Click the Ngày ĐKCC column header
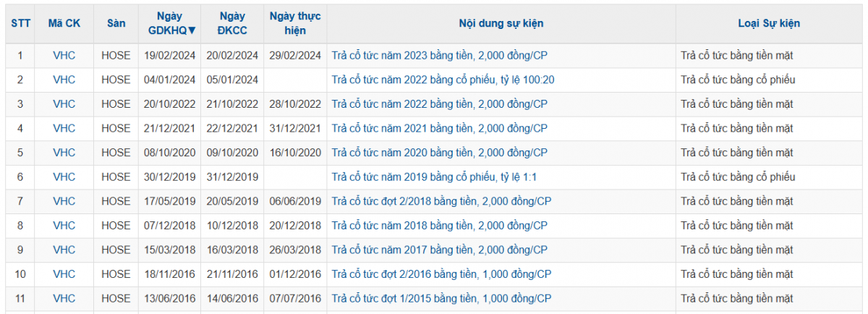 pyautogui.click(x=232, y=23)
